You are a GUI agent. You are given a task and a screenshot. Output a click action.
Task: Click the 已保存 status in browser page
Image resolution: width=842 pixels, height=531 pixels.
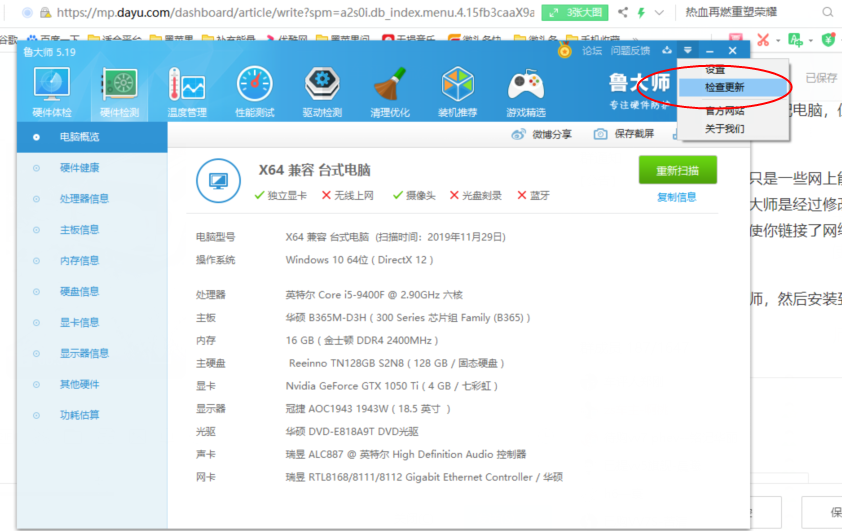tap(821, 78)
